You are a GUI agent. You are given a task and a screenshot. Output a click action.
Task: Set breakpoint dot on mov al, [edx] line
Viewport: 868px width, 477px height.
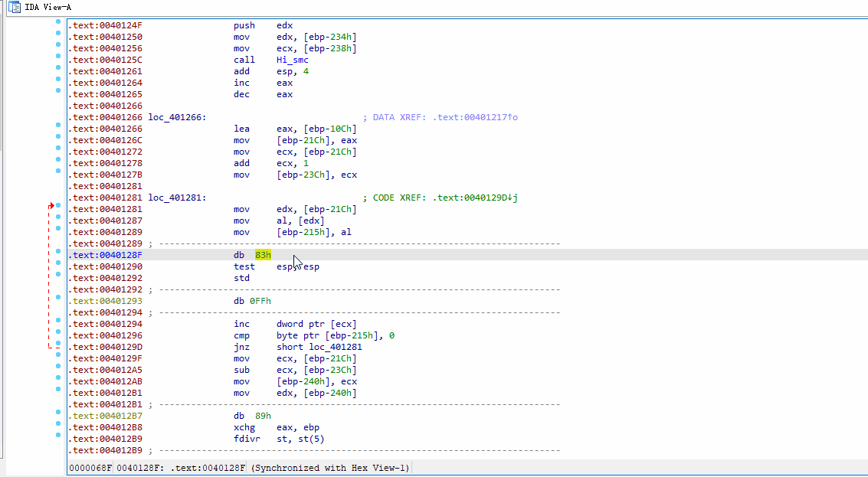58,217
